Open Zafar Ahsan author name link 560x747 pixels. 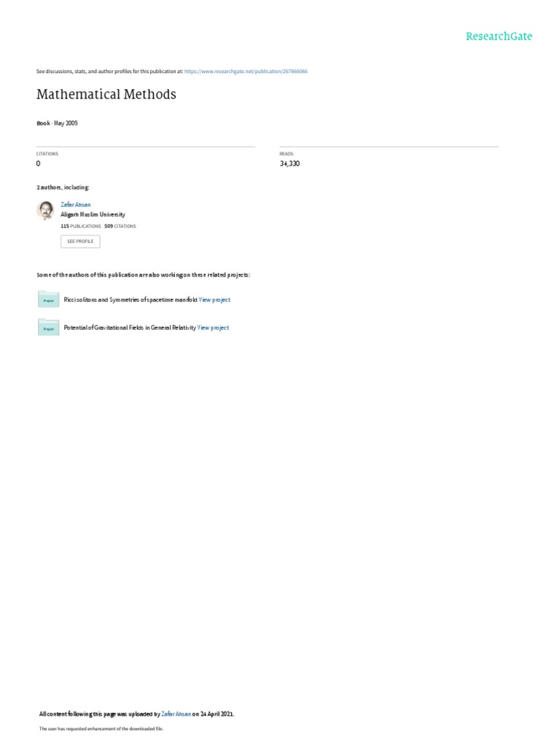coord(76,205)
